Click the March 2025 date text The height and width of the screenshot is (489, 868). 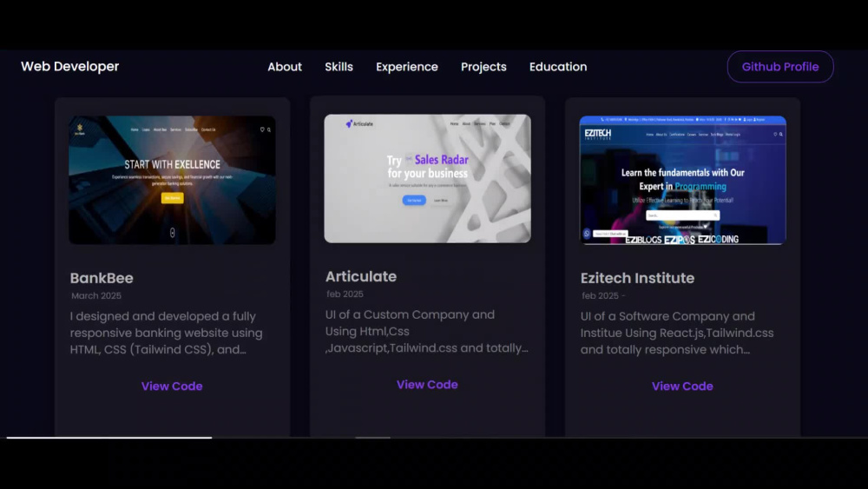(96, 295)
